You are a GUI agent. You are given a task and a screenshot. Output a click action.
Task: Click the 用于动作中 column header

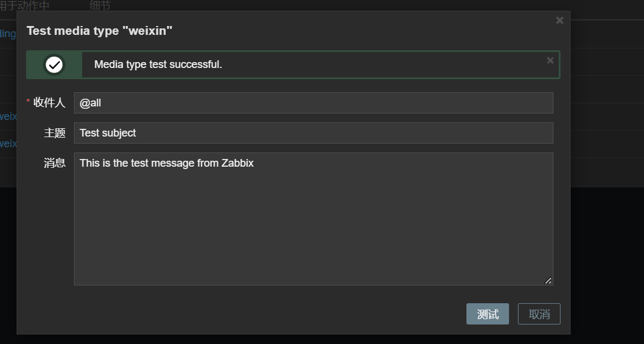25,6
